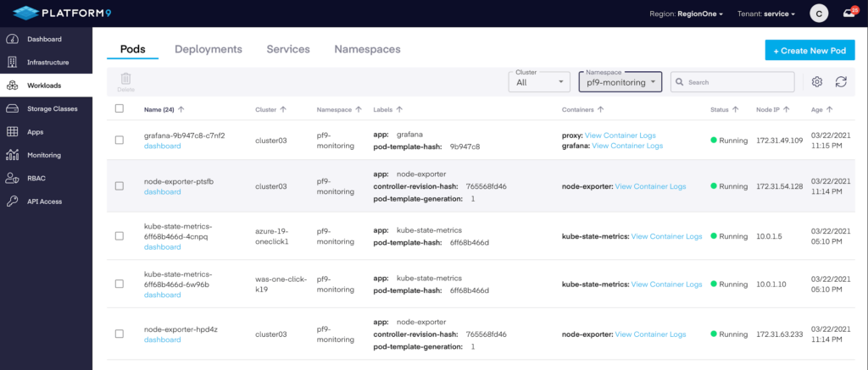View Container Logs for node-exporter-hpd4z
This screenshot has height=370, width=868.
pyautogui.click(x=650, y=334)
